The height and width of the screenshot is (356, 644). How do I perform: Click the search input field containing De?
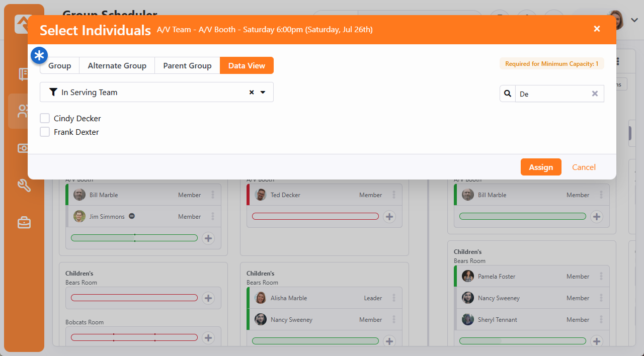coord(551,94)
